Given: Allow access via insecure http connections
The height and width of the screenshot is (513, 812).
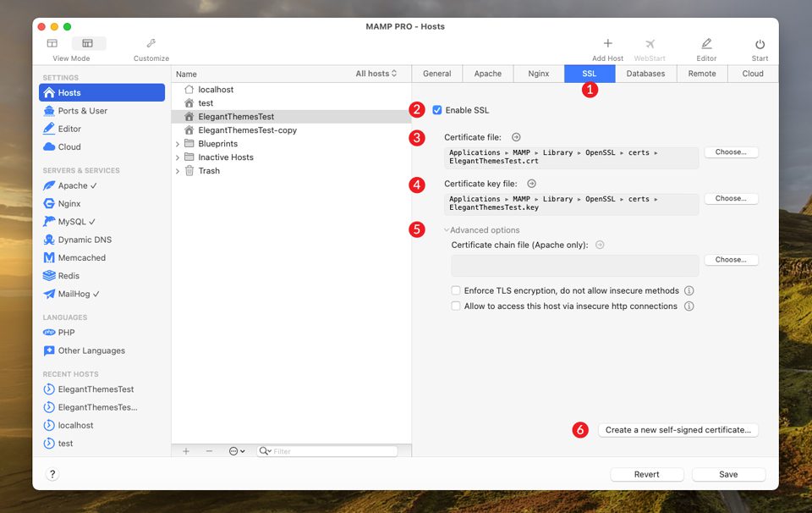Looking at the screenshot, I should coord(454,306).
